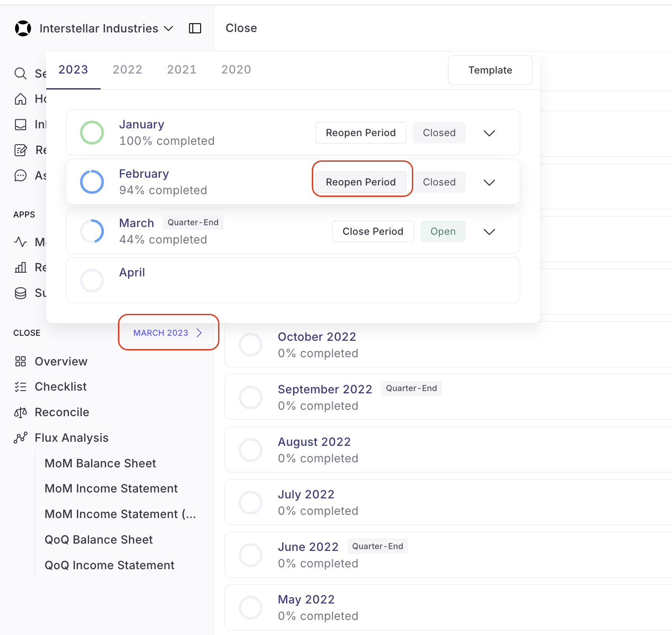Switch to the 2021 tab
The height and width of the screenshot is (635, 672).
pos(182,69)
